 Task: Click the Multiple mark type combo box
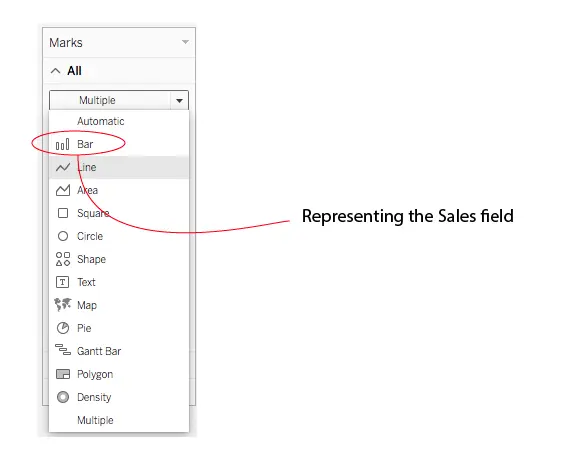click(x=119, y=100)
